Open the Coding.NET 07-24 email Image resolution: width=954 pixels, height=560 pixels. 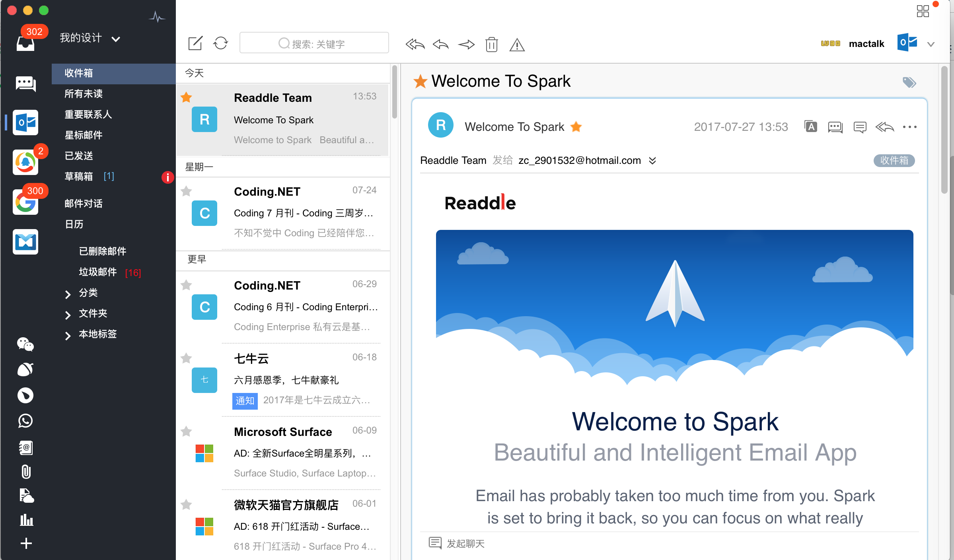pos(283,214)
